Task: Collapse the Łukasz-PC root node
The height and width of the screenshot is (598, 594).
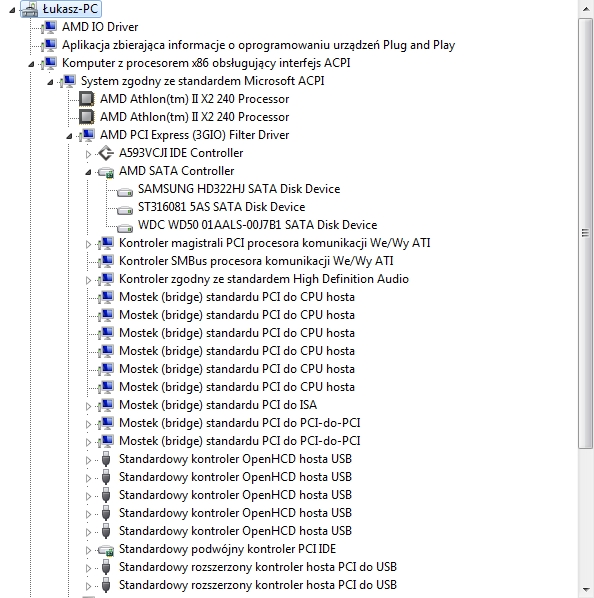Action: coord(12,10)
